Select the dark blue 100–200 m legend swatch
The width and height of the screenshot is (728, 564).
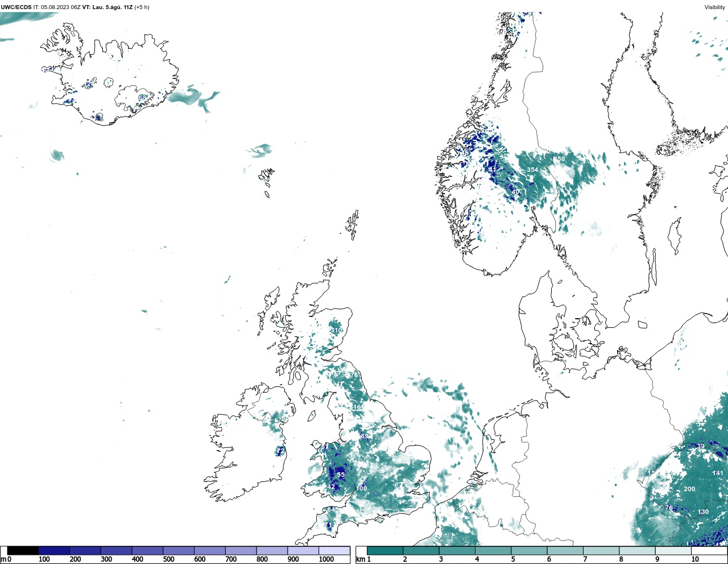tap(54, 551)
